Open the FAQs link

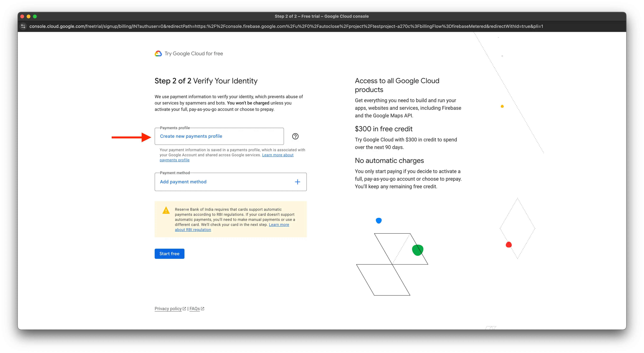(x=194, y=309)
